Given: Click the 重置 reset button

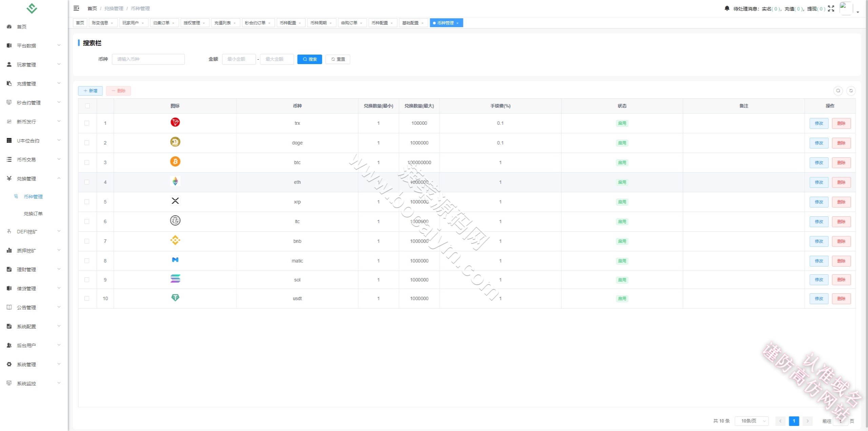Looking at the screenshot, I should point(338,59).
